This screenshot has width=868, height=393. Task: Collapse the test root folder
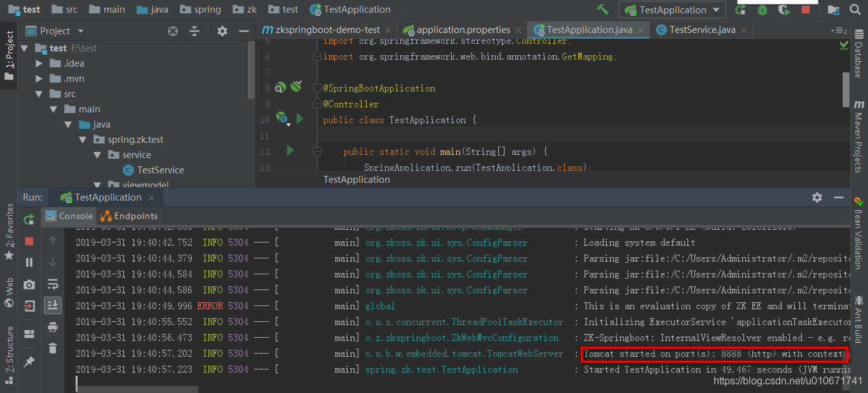pos(24,48)
